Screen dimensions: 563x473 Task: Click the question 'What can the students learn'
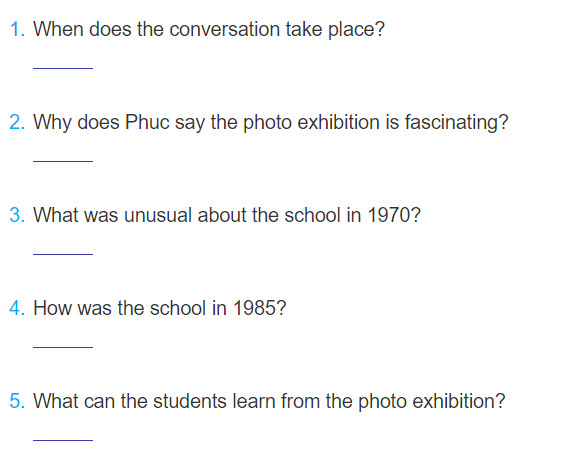click(x=269, y=401)
